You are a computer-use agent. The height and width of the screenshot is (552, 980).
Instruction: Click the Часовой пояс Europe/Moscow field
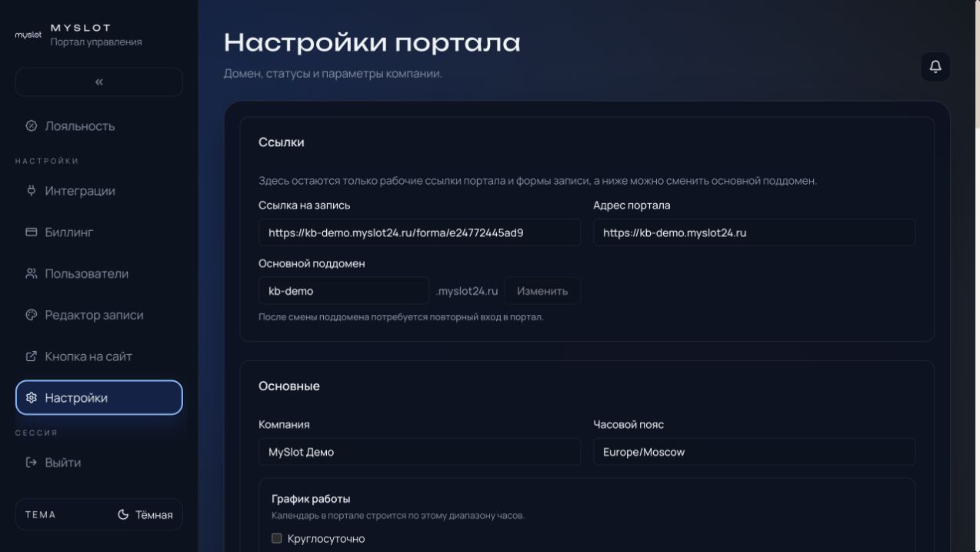(x=754, y=452)
